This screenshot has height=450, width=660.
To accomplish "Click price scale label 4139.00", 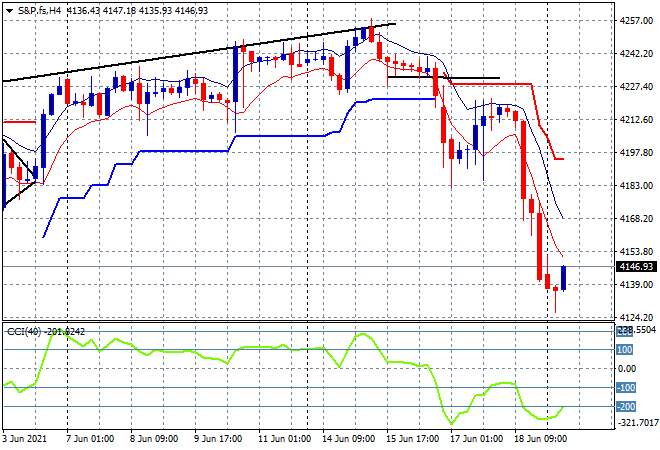I will pyautogui.click(x=636, y=285).
